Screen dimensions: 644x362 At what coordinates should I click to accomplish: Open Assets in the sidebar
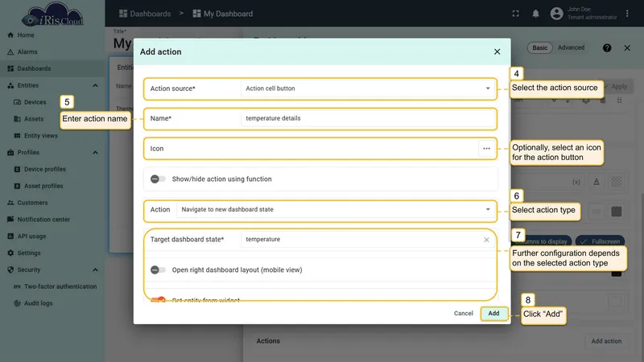[34, 119]
